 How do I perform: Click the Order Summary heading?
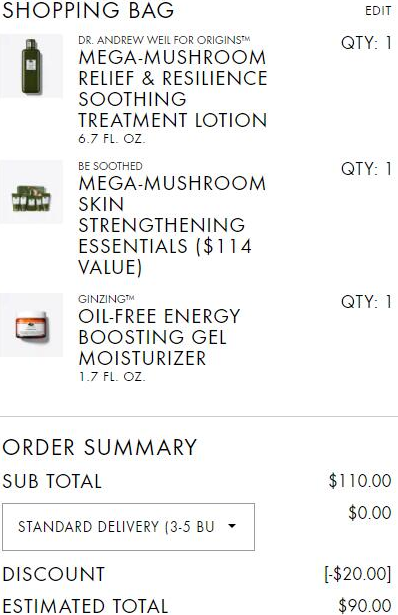pos(99,447)
